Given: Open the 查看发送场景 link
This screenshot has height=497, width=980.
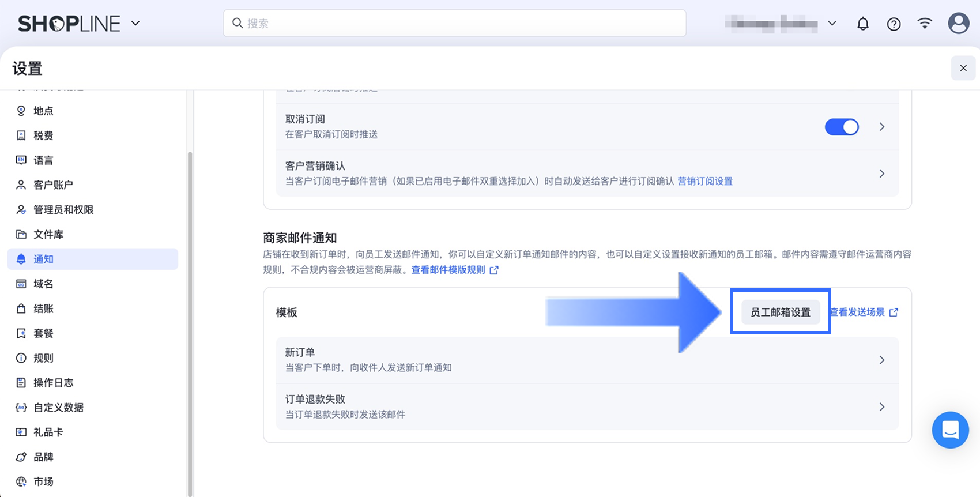Looking at the screenshot, I should pos(858,312).
